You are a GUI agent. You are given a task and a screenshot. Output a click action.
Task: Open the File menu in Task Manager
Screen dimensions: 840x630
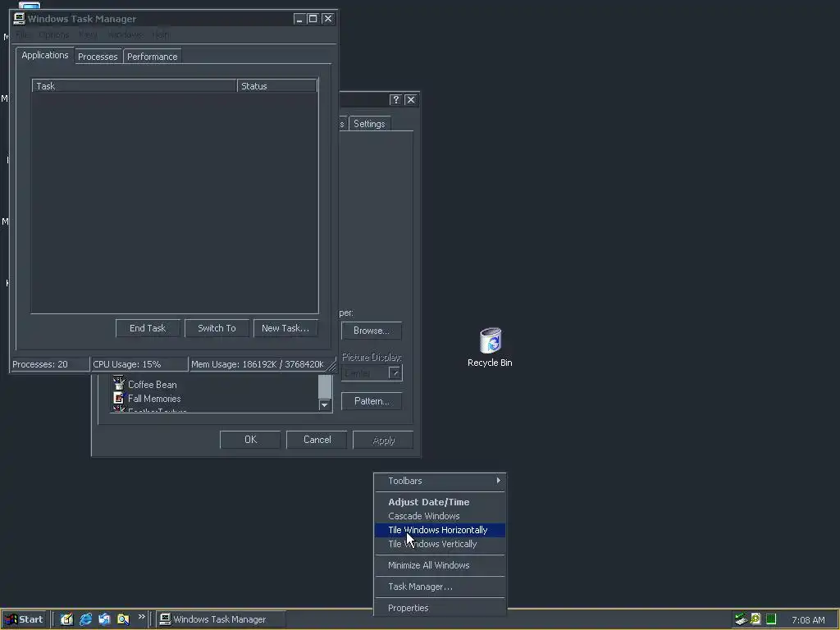point(22,34)
